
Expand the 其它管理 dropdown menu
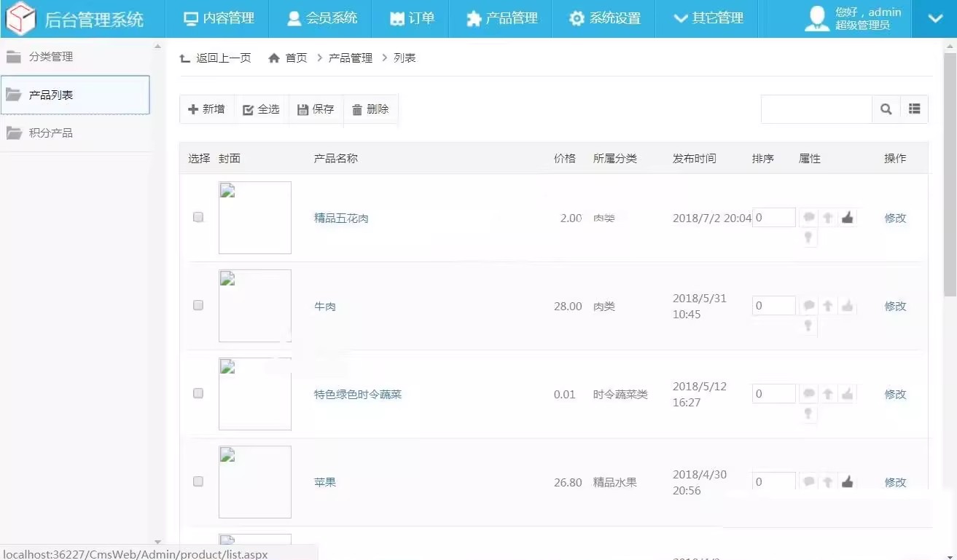708,19
